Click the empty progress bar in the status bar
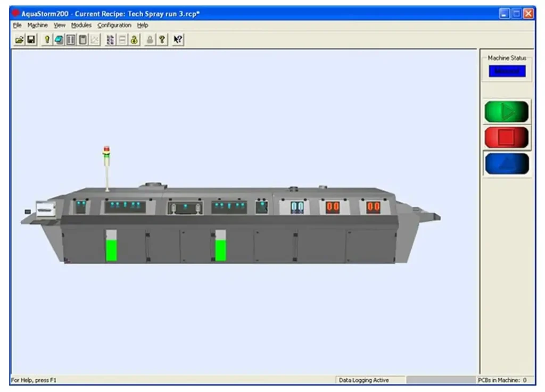545x392 pixels. point(441,380)
